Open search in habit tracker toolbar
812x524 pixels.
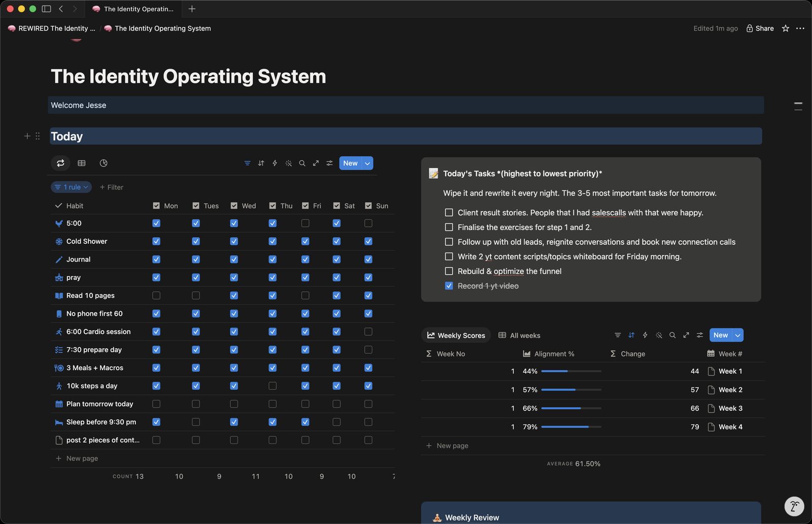(302, 163)
